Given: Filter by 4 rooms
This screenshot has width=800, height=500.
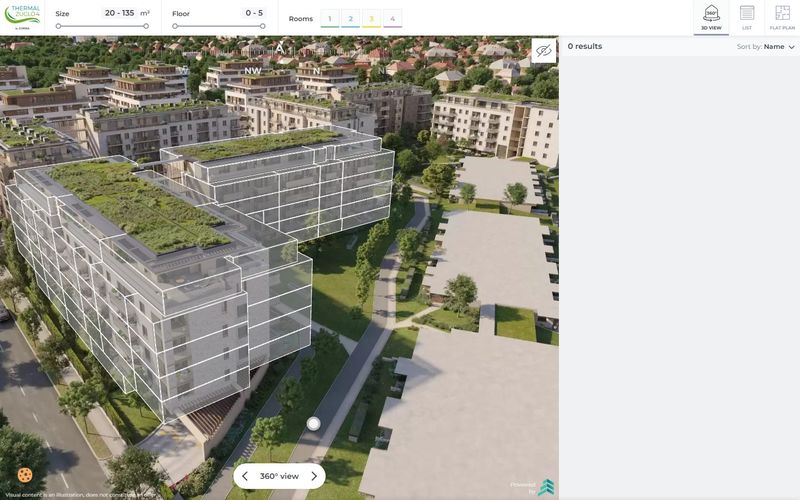Looking at the screenshot, I should tap(392, 18).
